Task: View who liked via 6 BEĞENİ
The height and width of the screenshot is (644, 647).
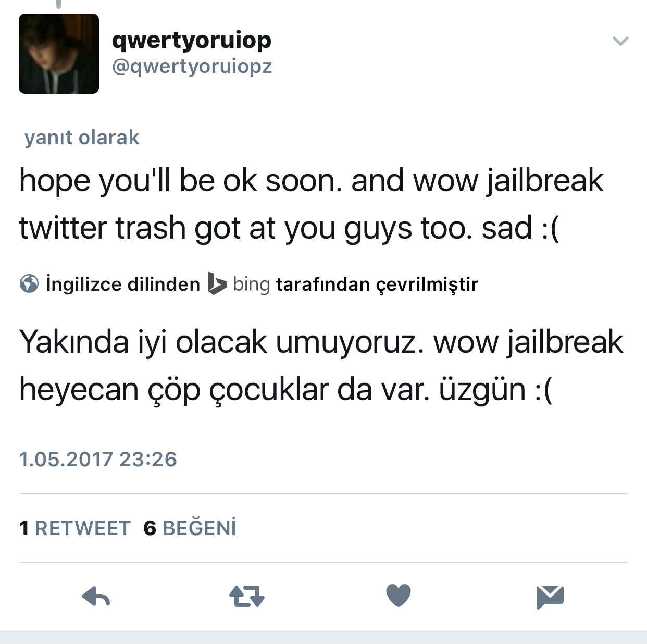Action: point(190,528)
